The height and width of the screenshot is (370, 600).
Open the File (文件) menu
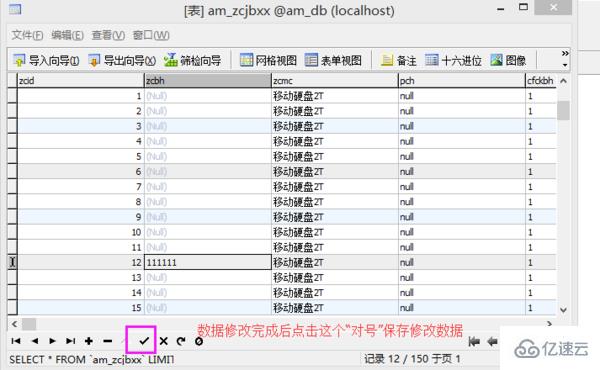click(x=27, y=35)
